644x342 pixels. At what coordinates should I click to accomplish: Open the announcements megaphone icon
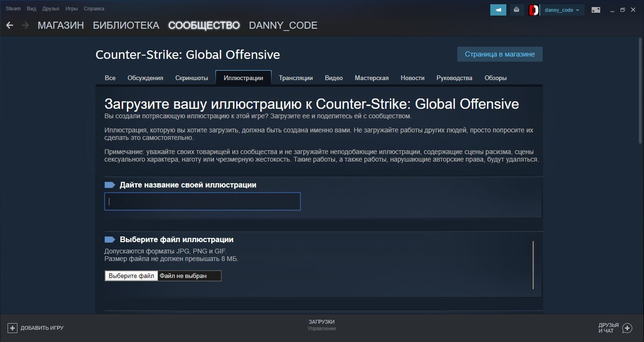498,10
